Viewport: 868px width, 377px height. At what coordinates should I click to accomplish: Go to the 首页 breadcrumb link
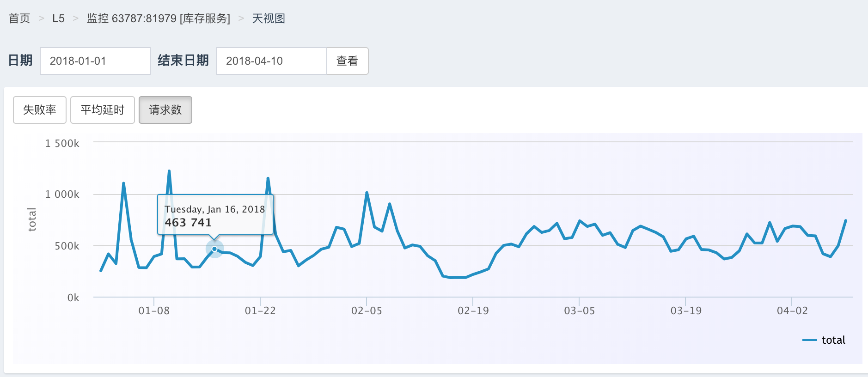coord(19,18)
